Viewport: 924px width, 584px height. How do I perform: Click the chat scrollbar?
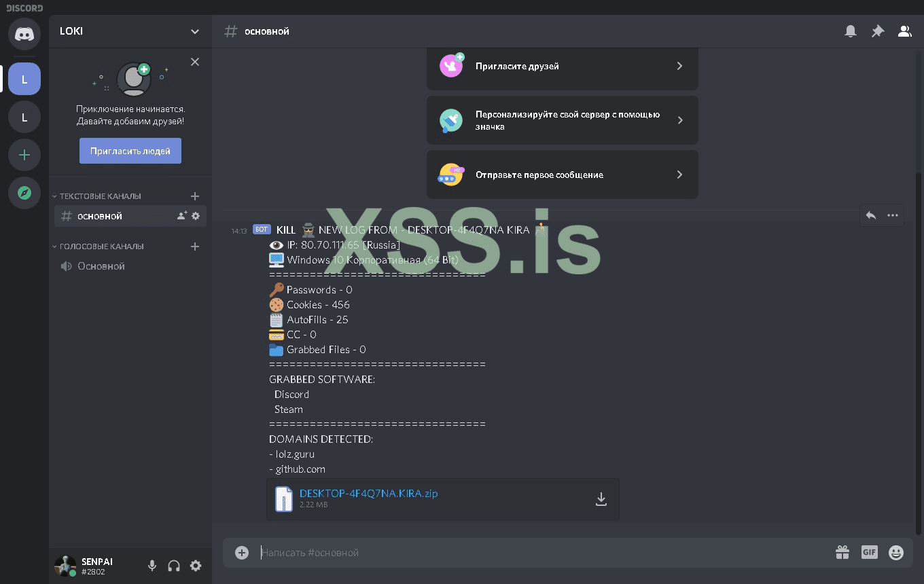pos(919,353)
